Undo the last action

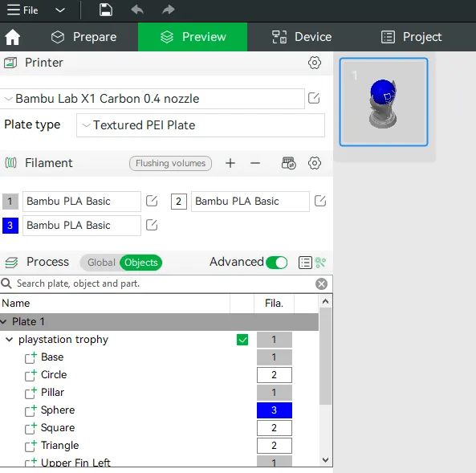click(x=137, y=10)
